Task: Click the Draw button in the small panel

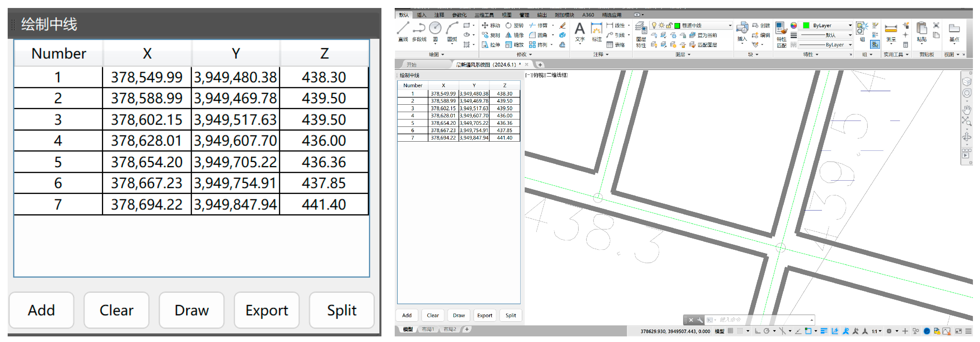Action: (x=459, y=315)
